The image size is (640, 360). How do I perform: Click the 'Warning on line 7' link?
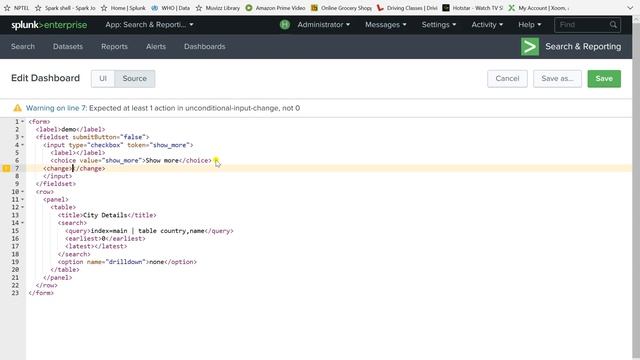click(x=56, y=108)
